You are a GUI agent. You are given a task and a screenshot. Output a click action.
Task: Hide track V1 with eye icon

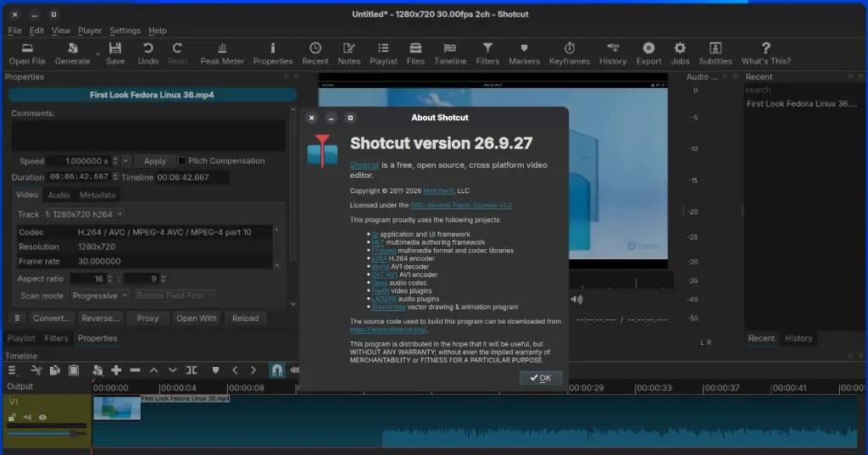tap(42, 418)
